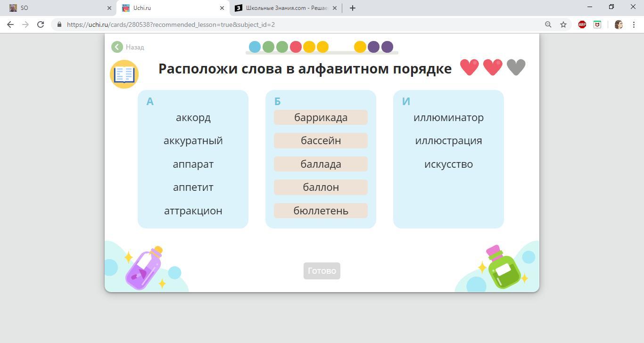Screen dimensions: 644x343
Task: Click the first red heart life icon
Action: [470, 67]
